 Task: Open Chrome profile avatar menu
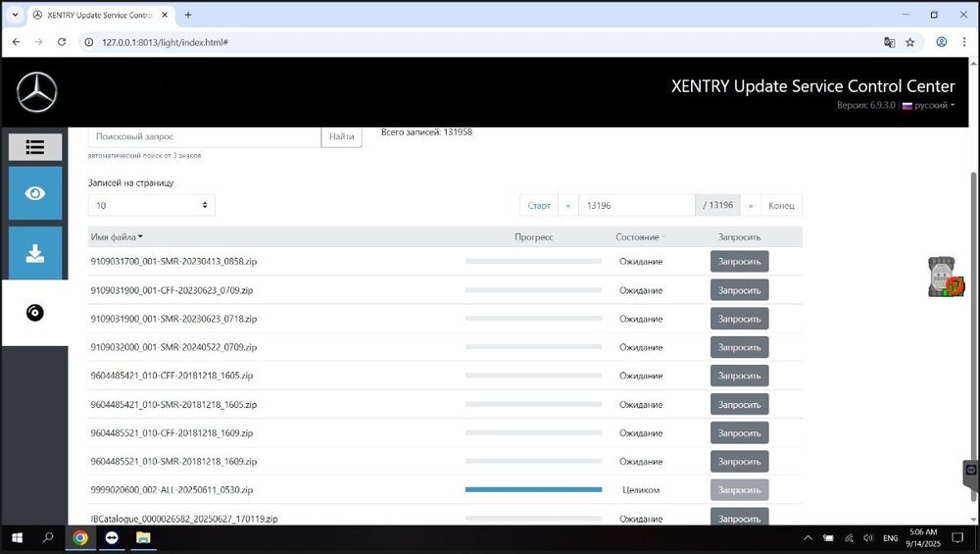941,42
